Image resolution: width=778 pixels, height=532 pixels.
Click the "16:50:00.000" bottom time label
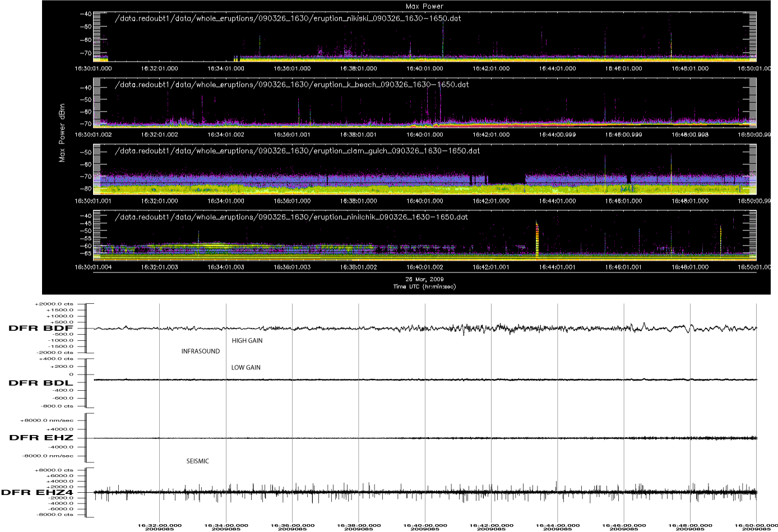[756, 525]
